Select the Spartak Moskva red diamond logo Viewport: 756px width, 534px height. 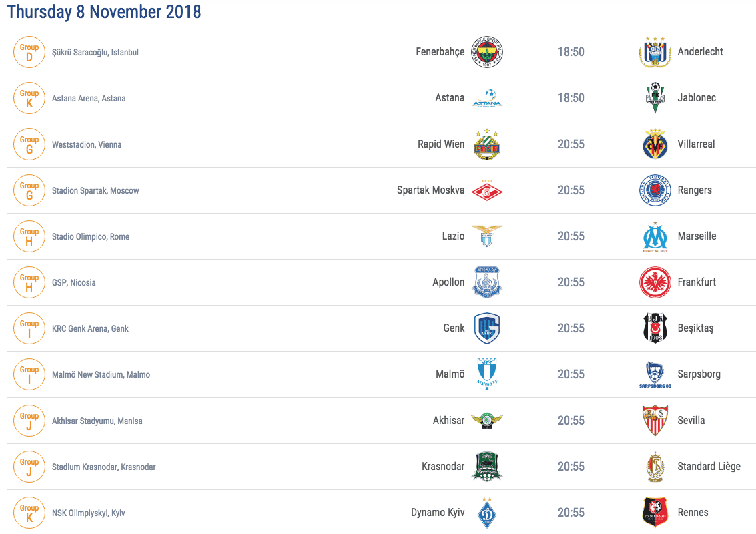point(487,190)
